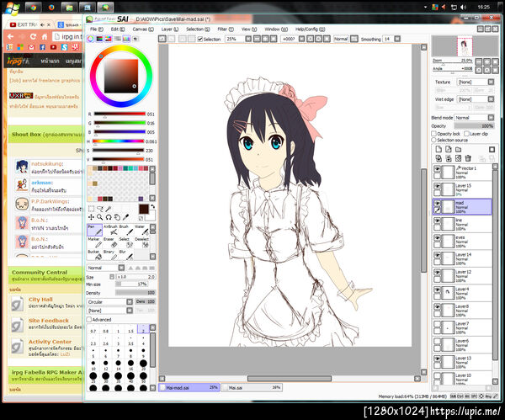Image resolution: width=505 pixels, height=420 pixels.
Task: Enable the Layer clip checkbox
Action: tap(466, 133)
